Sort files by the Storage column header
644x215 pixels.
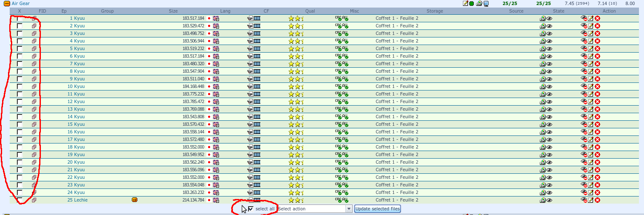pos(435,11)
